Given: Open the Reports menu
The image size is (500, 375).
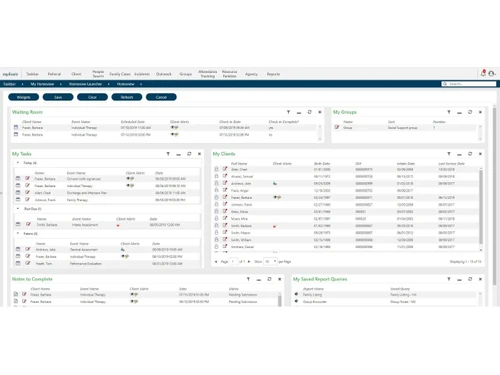Looking at the screenshot, I should [x=273, y=74].
